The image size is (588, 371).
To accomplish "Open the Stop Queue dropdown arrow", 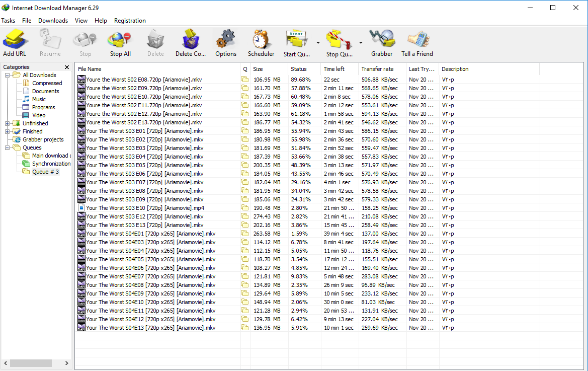I will [x=361, y=43].
